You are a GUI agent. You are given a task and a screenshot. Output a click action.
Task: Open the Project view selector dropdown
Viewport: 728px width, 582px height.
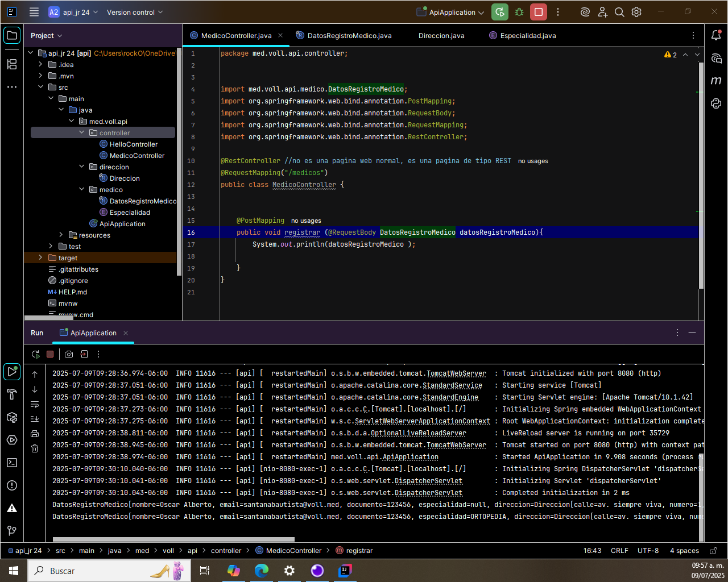[46, 35]
